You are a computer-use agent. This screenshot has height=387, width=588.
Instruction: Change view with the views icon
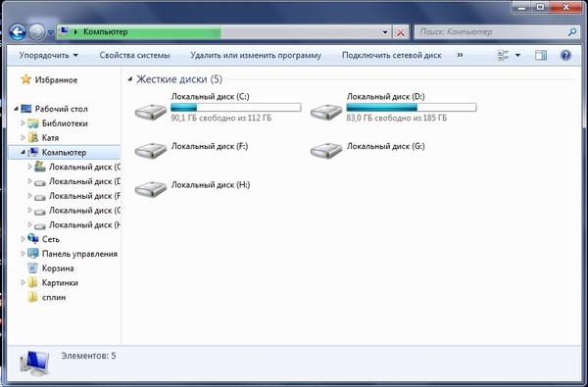(503, 55)
